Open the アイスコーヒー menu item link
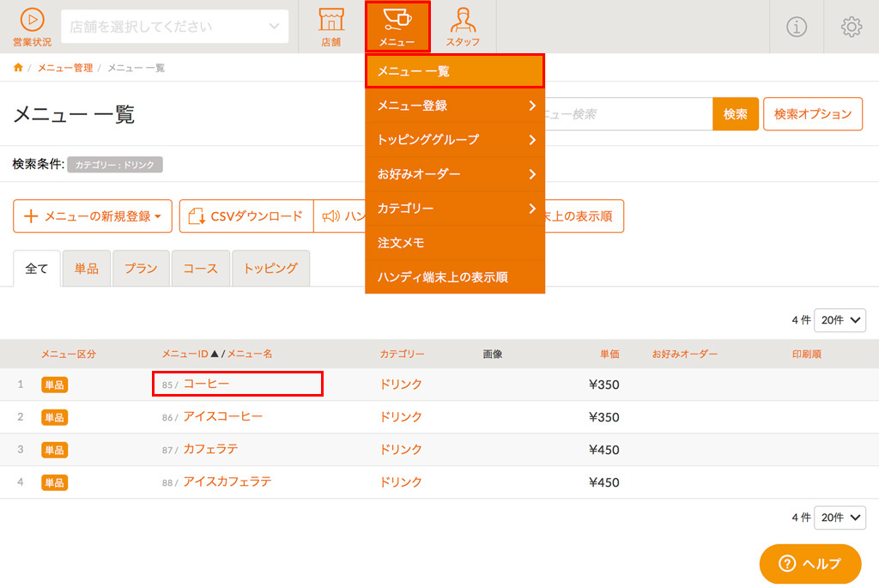This screenshot has height=588, width=879. 222,416
